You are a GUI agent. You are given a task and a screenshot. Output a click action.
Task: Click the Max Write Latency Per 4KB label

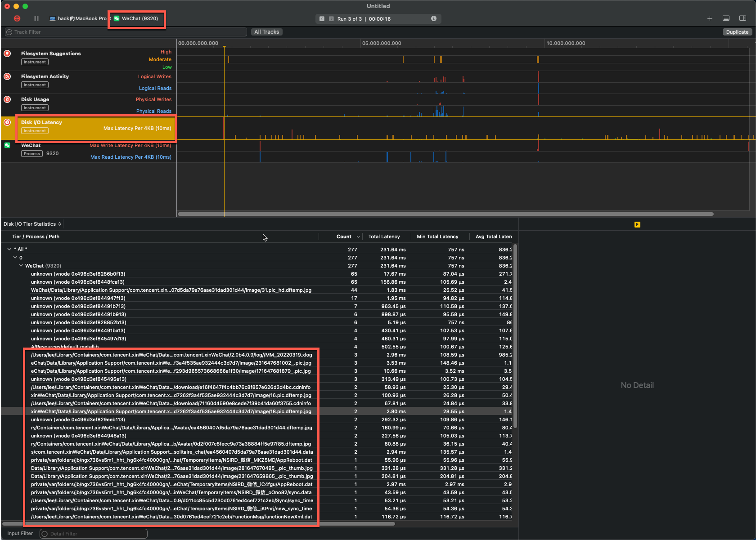(x=130, y=145)
